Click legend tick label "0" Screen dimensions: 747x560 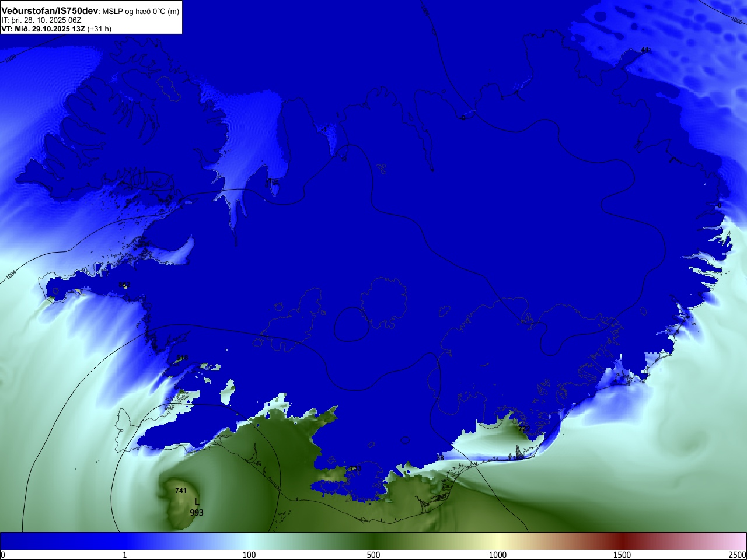(3, 555)
